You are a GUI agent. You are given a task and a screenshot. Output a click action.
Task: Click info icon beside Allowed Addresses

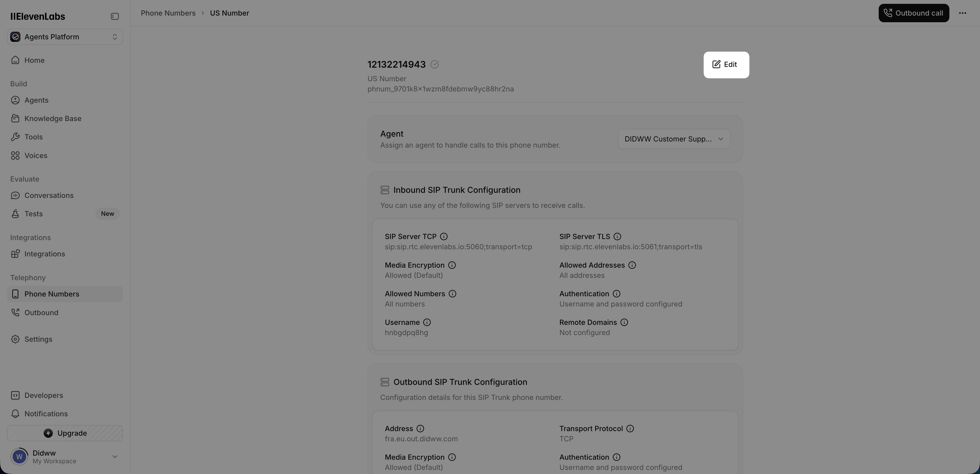point(632,265)
